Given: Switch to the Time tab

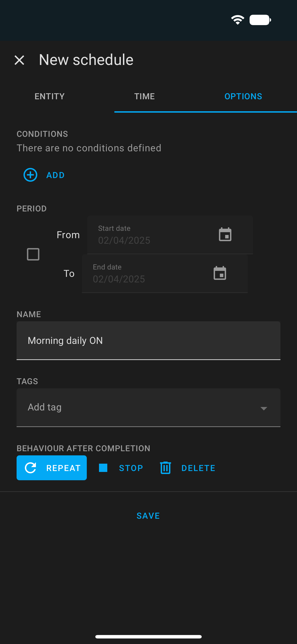Looking at the screenshot, I should point(145,96).
